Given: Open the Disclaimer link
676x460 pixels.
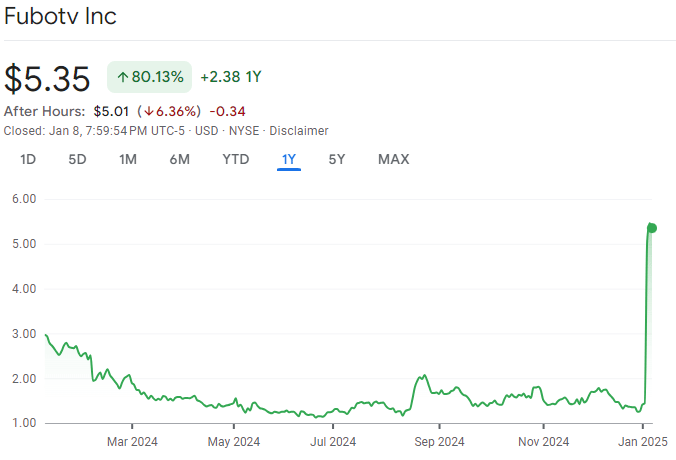Looking at the screenshot, I should (299, 131).
